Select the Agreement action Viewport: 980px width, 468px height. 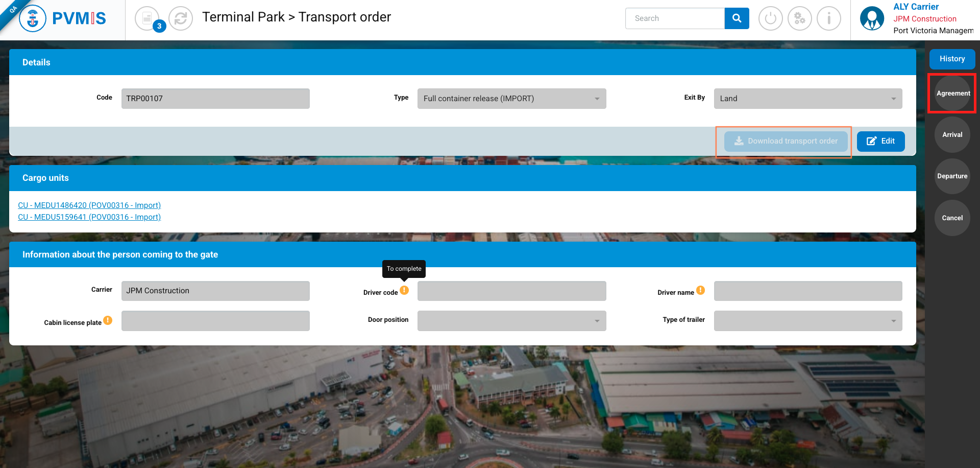pyautogui.click(x=952, y=93)
